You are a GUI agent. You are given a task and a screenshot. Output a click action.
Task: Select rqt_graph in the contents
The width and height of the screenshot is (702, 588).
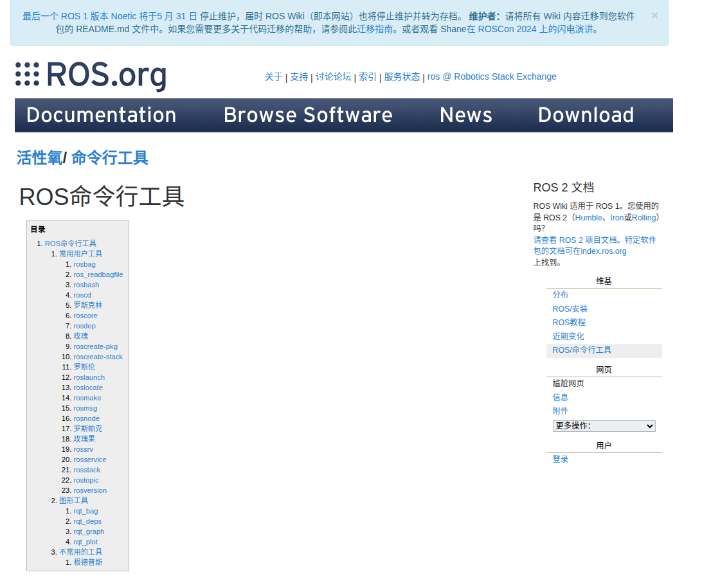89,531
